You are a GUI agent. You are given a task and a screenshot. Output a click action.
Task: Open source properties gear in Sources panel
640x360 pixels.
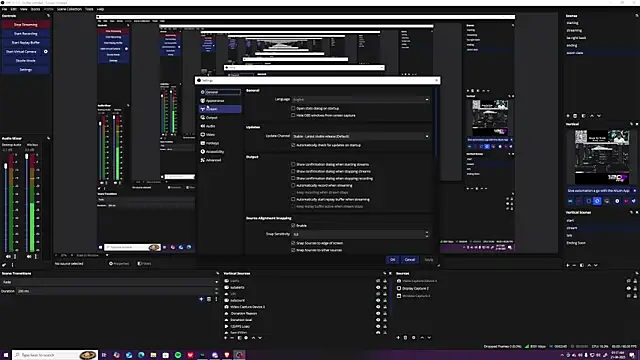coord(413,338)
